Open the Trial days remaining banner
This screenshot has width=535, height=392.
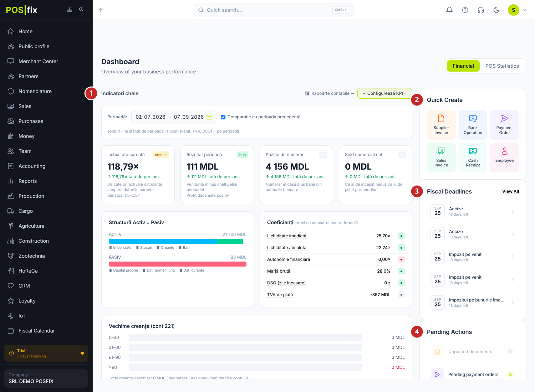tap(46, 353)
